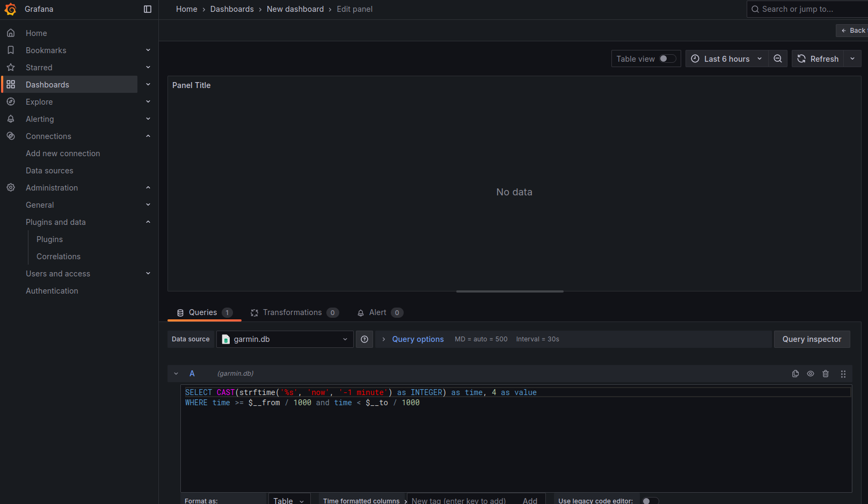Viewport: 868px width, 504px height.
Task: Focus the Search or jump to field
Action: coord(807,9)
